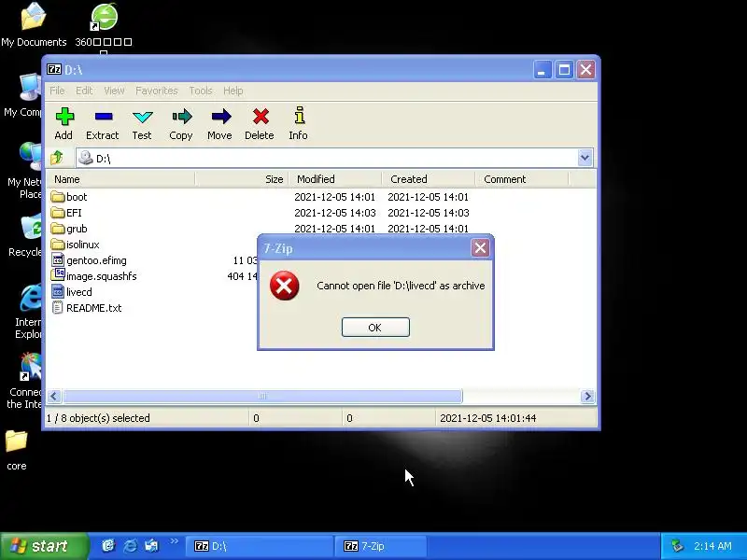Click EFI's created date 2021-12-05 14:03
Image resolution: width=747 pixels, height=560 pixels.
tap(429, 213)
